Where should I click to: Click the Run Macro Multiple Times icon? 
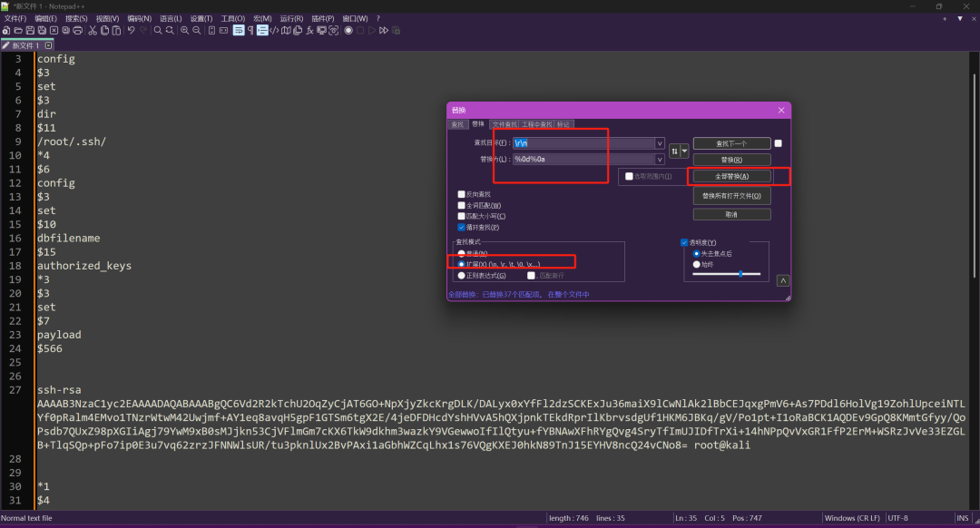pos(384,30)
